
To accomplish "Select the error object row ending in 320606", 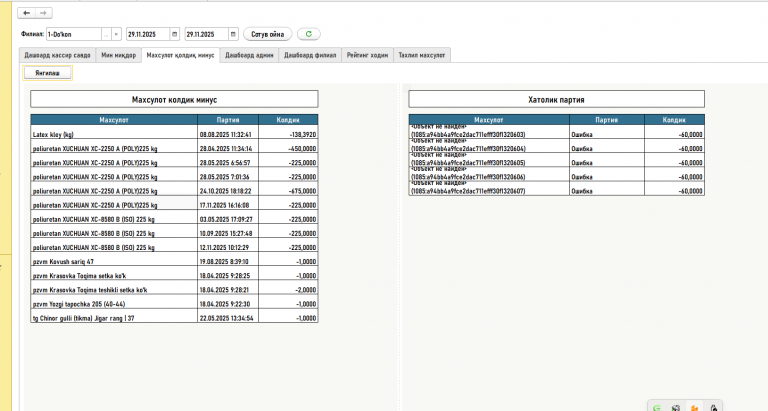I will pos(489,175).
